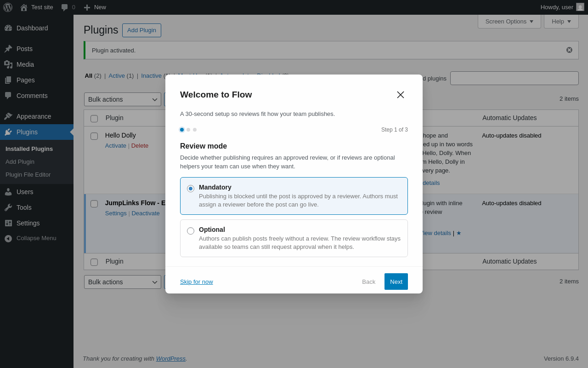Open the Plugin File Editor submenu
588x368 pixels.
coord(28,175)
